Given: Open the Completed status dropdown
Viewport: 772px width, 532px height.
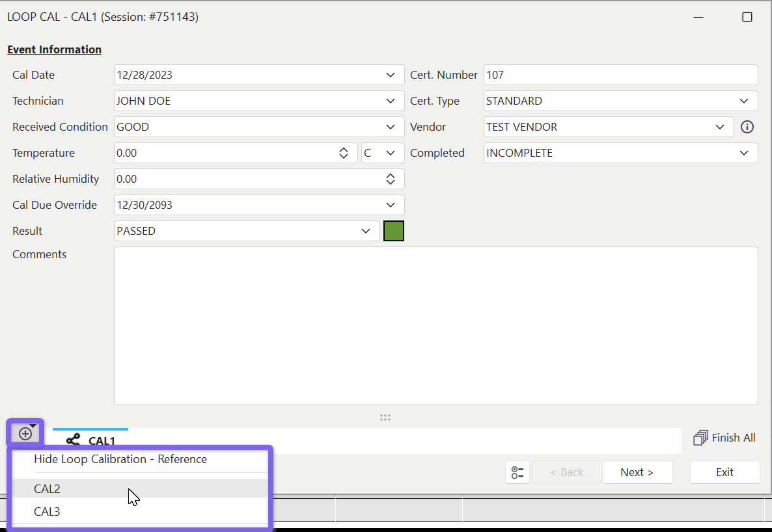Looking at the screenshot, I should [x=744, y=153].
